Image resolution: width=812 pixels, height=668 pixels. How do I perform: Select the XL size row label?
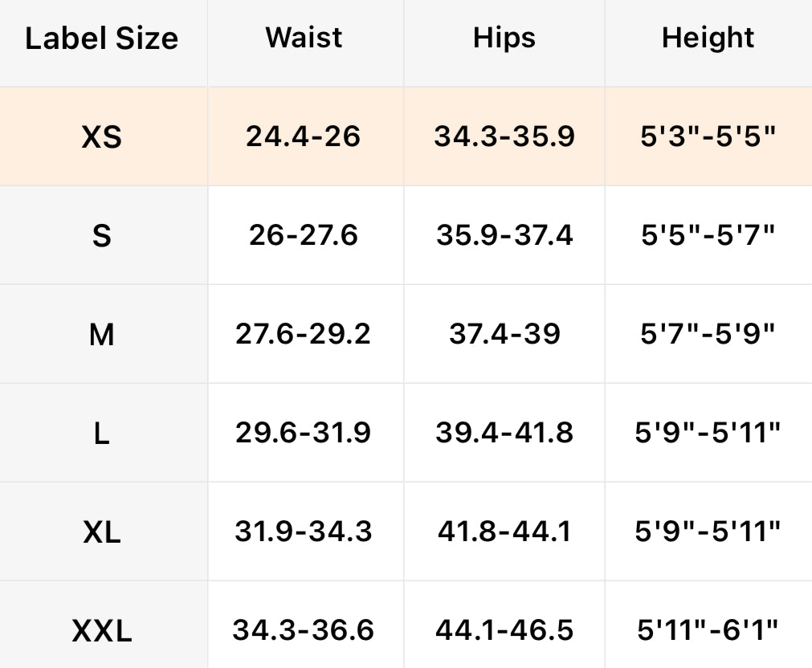coord(102,532)
